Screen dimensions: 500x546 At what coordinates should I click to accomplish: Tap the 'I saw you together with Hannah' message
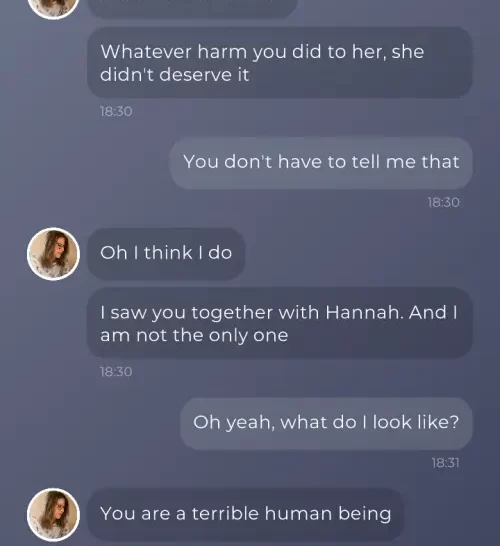[280, 323]
